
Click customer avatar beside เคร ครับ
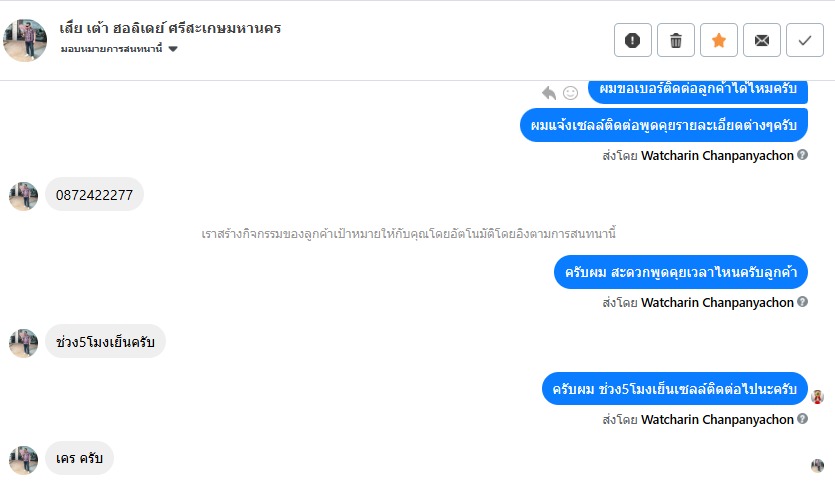click(23, 460)
